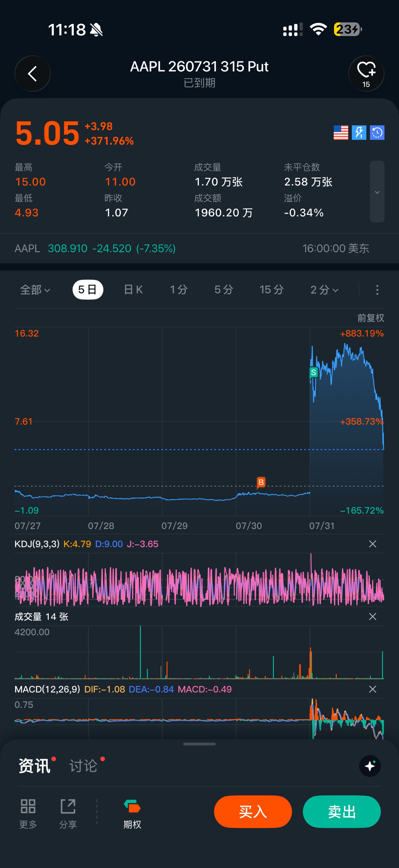The image size is (399, 868).
Task: Tap the US flag market icon
Action: coord(341,132)
